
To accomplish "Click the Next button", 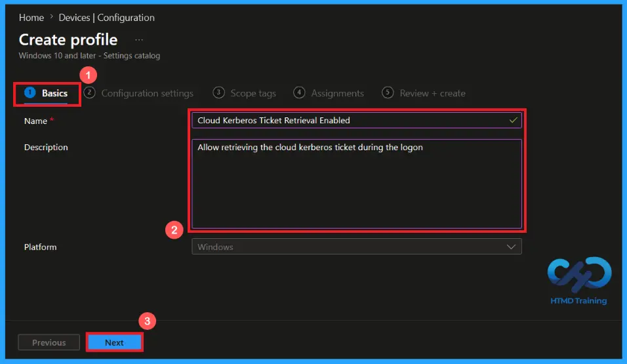I will 114,342.
